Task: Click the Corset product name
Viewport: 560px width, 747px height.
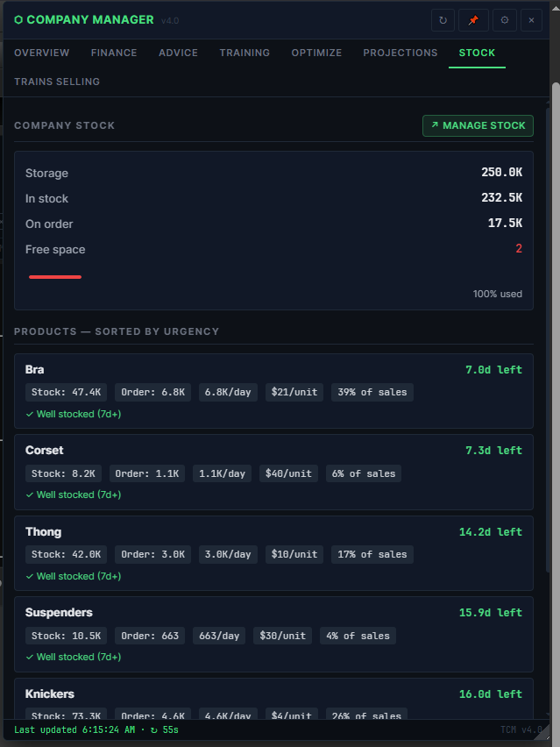Action: pos(45,450)
